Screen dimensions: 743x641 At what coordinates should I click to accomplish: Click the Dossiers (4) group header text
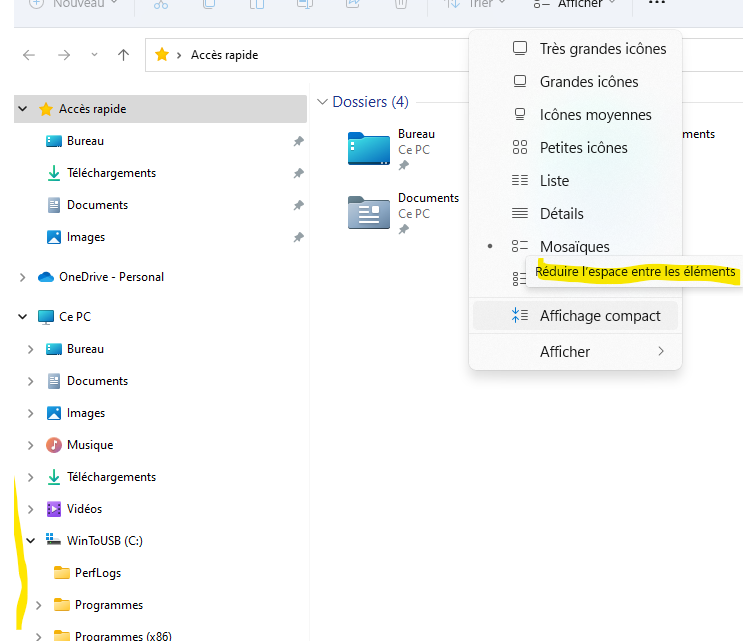tap(371, 102)
